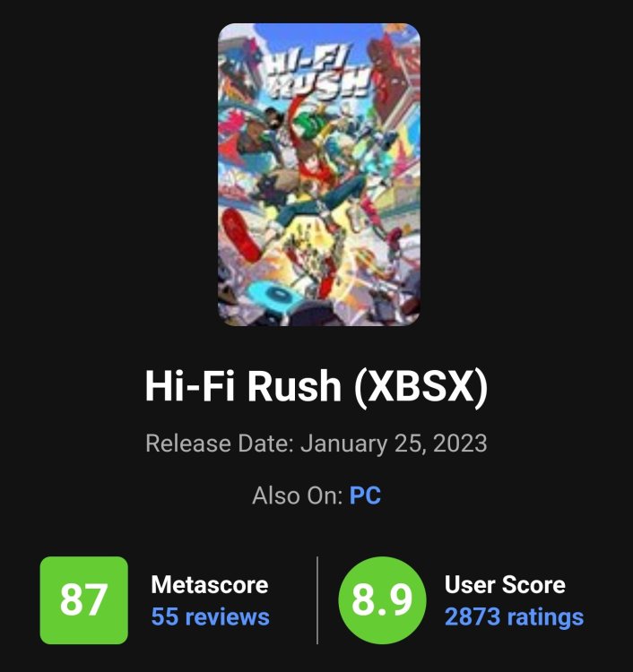This screenshot has width=633, height=672.
Task: Select the Hi-Fi Rush (XBSX) title heading
Action: tap(316, 386)
